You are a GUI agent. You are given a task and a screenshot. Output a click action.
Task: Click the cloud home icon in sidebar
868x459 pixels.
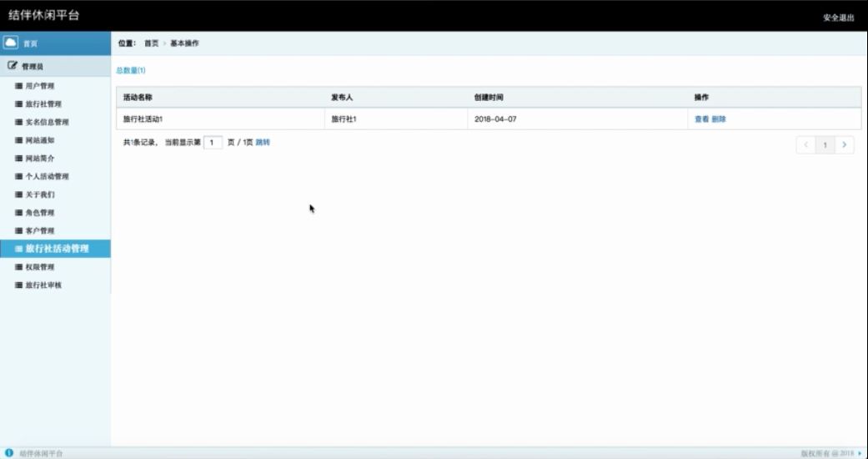tap(11, 43)
